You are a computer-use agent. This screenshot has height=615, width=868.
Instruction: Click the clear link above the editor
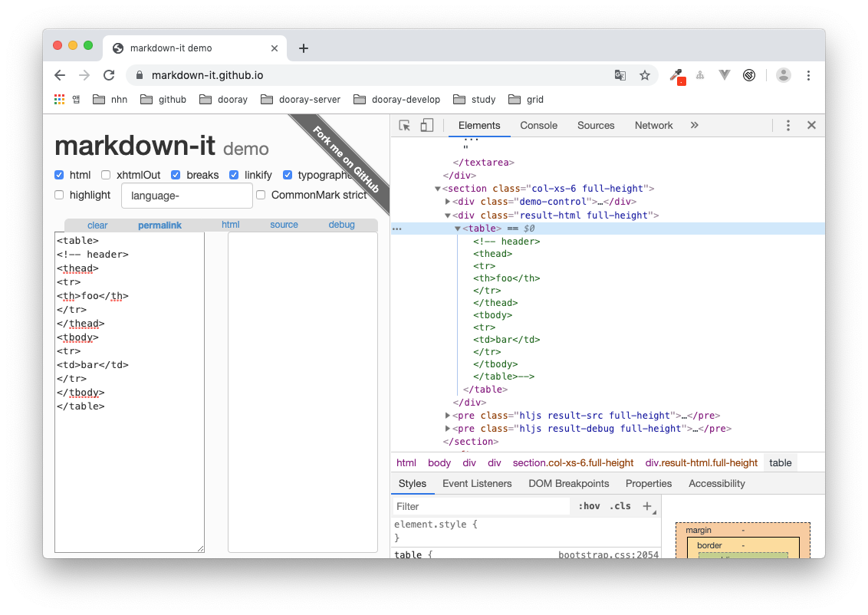[97, 225]
